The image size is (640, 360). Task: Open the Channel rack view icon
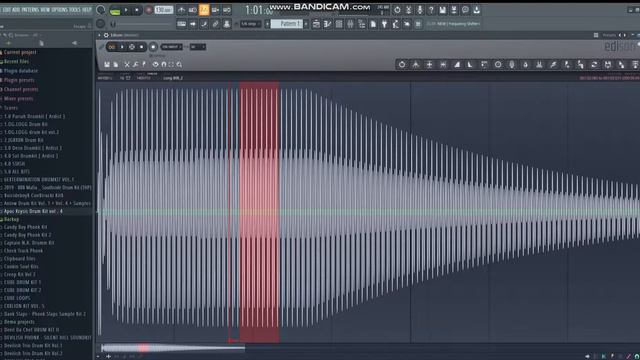pyautogui.click(x=339, y=24)
